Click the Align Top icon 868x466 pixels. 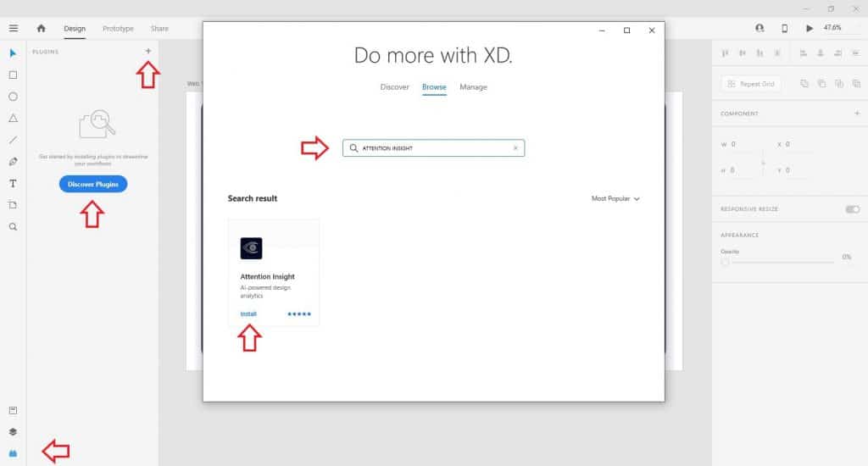(x=726, y=53)
